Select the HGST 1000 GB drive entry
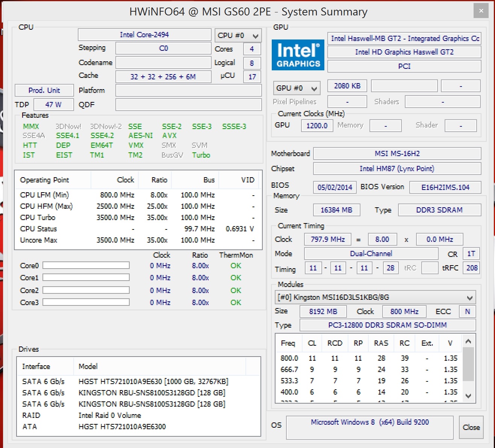The height and width of the screenshot is (448, 495). [153, 381]
